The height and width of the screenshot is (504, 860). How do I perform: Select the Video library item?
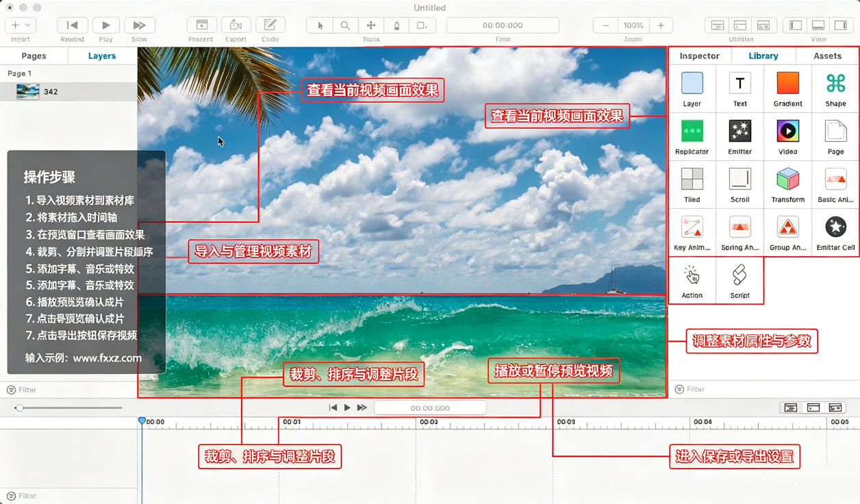787,137
